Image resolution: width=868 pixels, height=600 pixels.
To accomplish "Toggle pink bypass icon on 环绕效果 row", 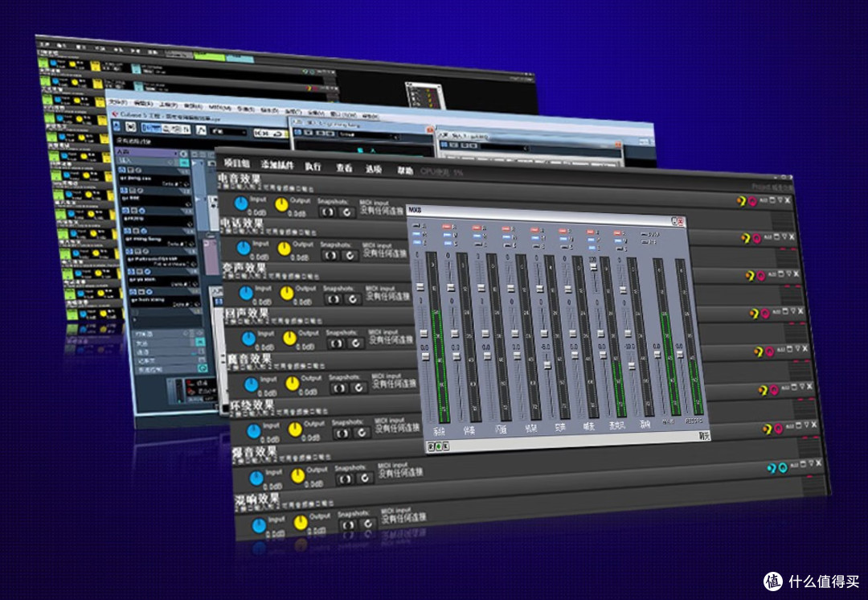I will pyautogui.click(x=774, y=390).
